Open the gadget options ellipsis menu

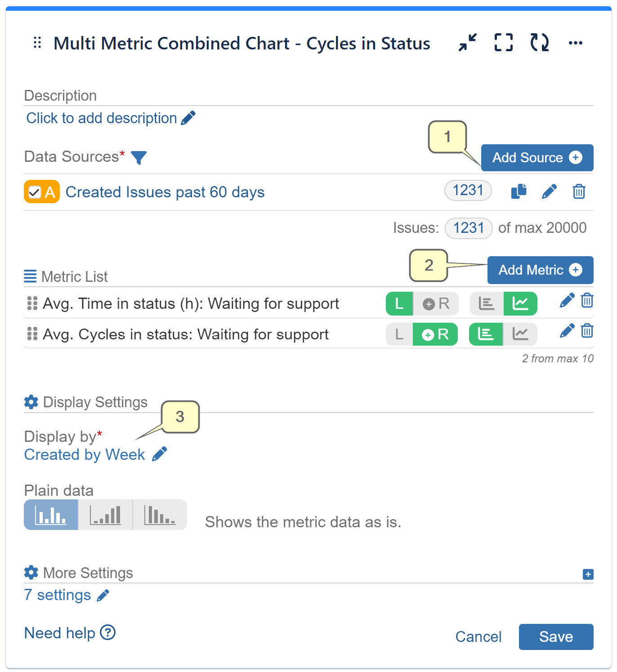576,43
